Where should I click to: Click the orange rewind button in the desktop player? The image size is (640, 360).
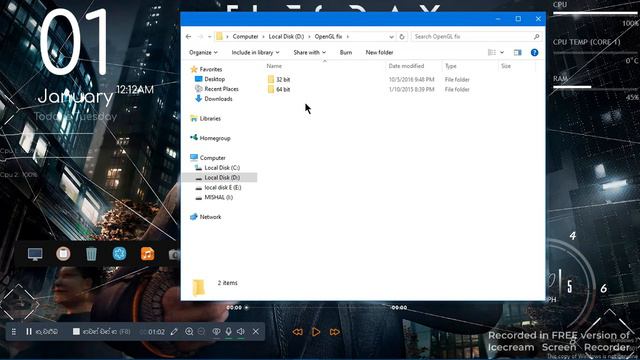pos(298,332)
